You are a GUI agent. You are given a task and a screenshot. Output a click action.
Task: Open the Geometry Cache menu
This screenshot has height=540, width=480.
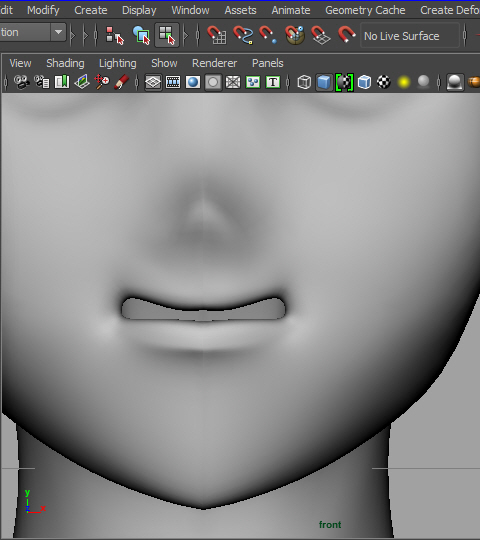[x=365, y=10]
